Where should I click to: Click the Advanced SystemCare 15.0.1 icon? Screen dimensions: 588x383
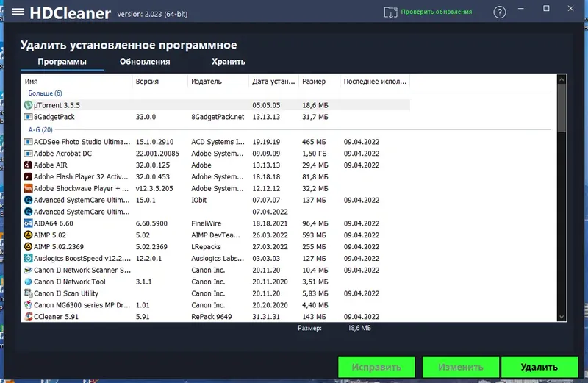(x=28, y=200)
